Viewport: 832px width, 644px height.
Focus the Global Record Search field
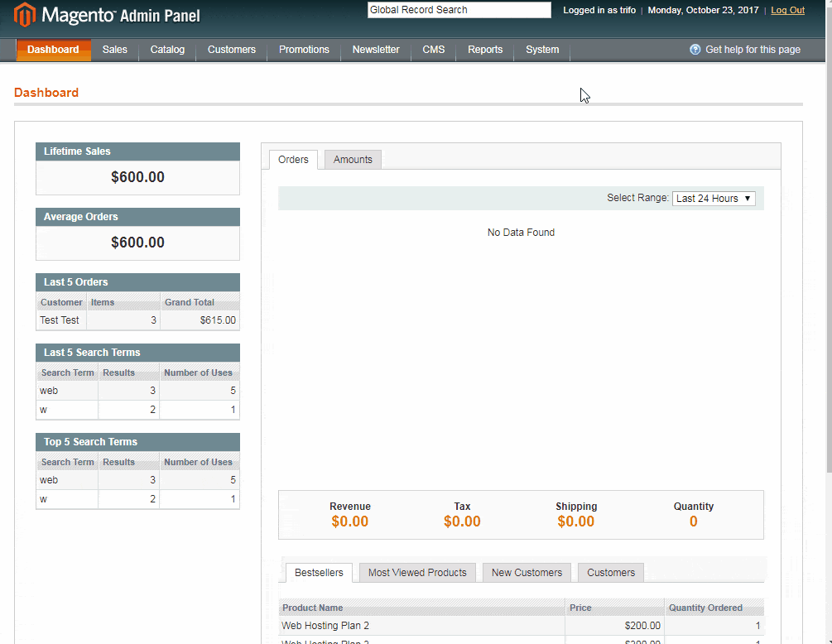click(459, 10)
